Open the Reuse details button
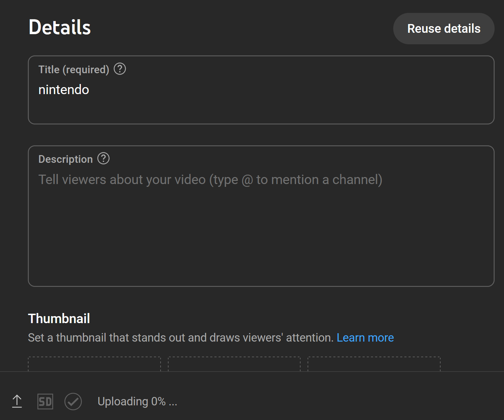The width and height of the screenshot is (504, 420). pos(444,29)
